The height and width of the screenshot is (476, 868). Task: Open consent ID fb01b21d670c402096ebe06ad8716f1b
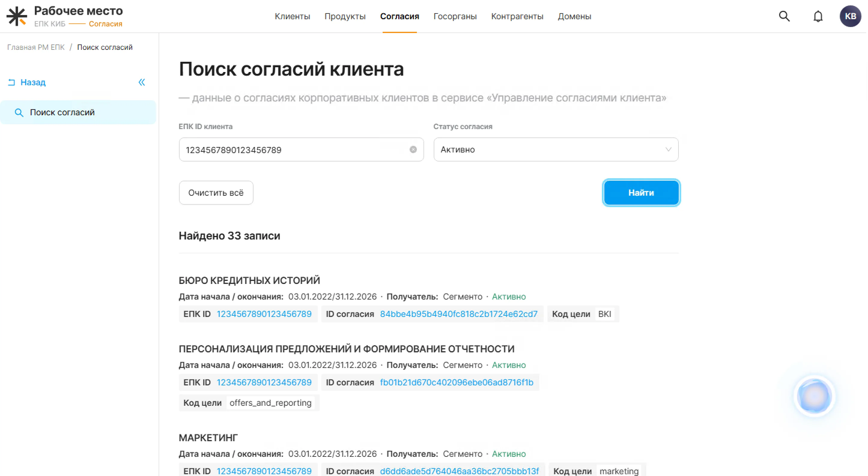click(457, 383)
